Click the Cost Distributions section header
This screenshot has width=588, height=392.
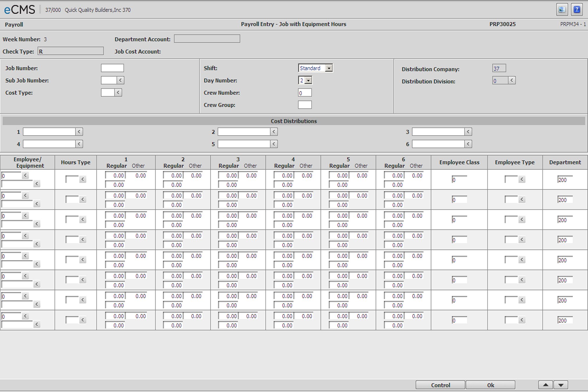[294, 121]
